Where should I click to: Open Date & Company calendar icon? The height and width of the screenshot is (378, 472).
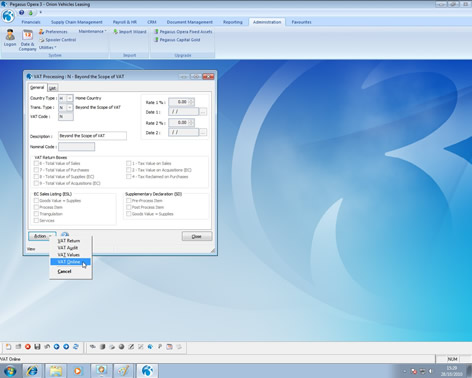pyautogui.click(x=27, y=35)
